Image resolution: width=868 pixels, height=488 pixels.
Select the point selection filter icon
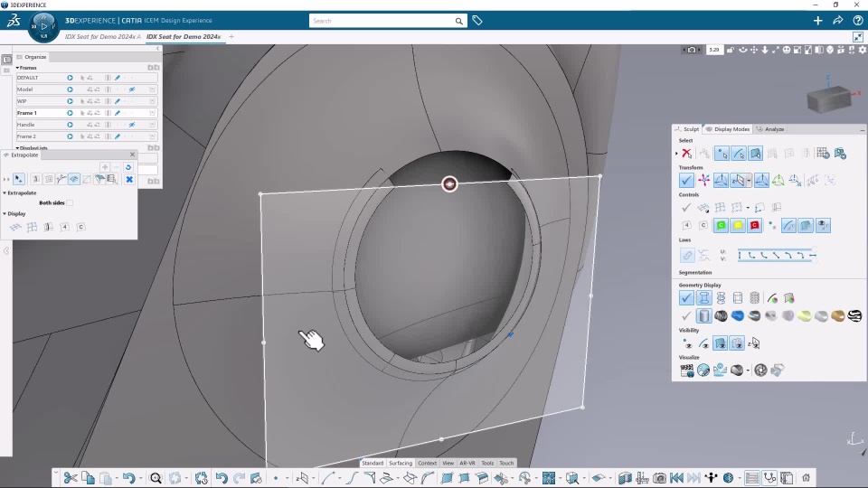[722, 154]
